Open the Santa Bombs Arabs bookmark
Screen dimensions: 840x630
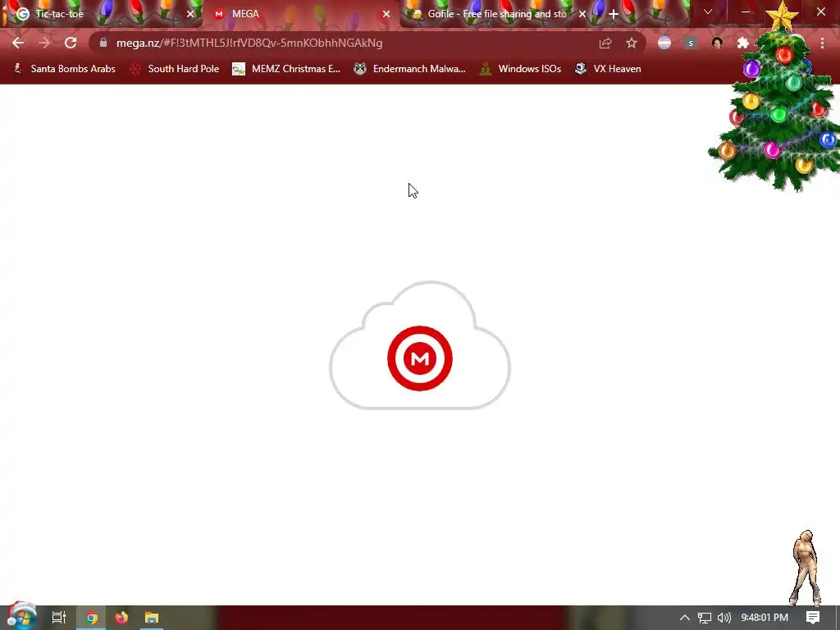click(64, 69)
